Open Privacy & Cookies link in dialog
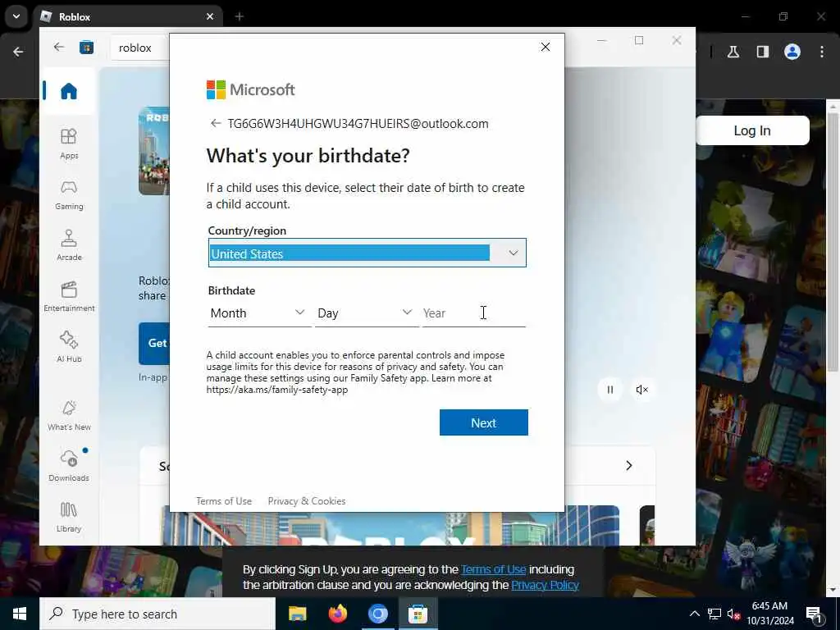The width and height of the screenshot is (840, 630). pos(307,501)
